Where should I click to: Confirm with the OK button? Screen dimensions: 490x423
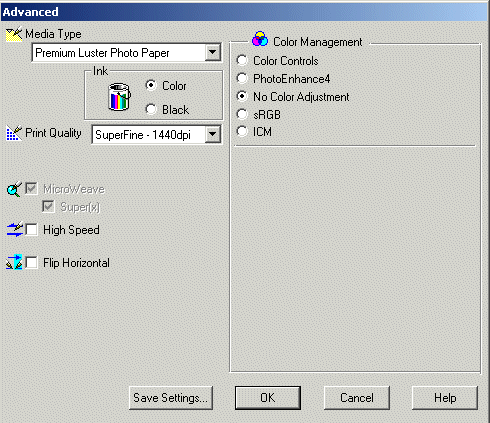coord(268,398)
